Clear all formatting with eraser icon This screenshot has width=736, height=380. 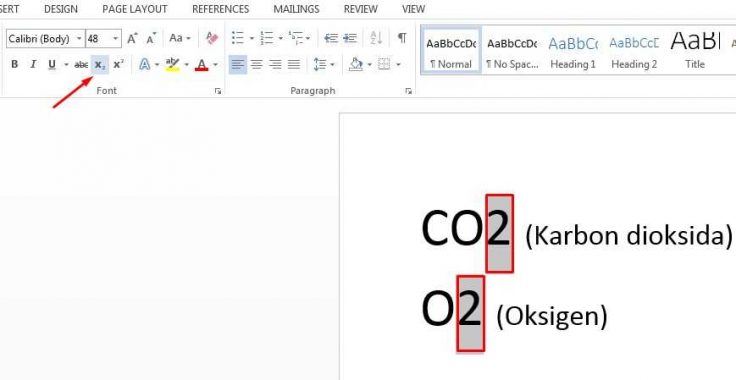[x=212, y=38]
